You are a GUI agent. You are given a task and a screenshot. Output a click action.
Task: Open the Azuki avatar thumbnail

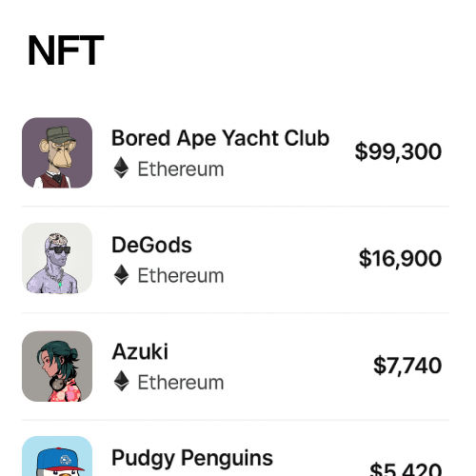[57, 367]
